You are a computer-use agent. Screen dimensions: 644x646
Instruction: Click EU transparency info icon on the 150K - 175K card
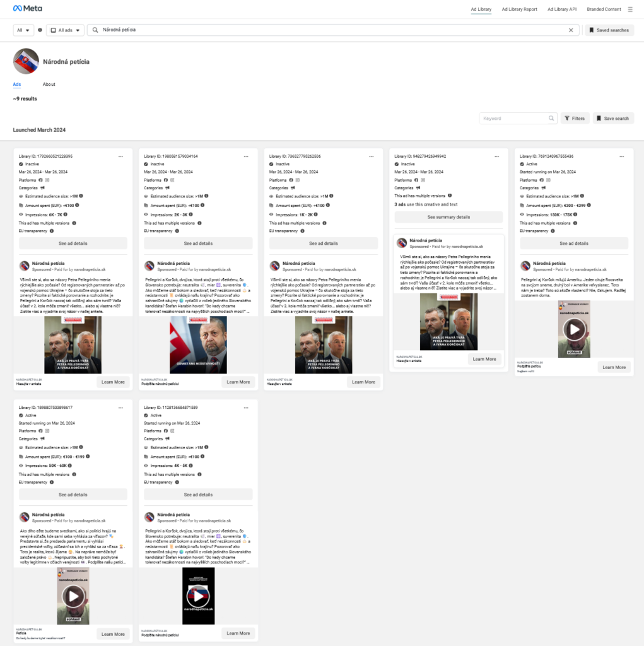click(553, 231)
